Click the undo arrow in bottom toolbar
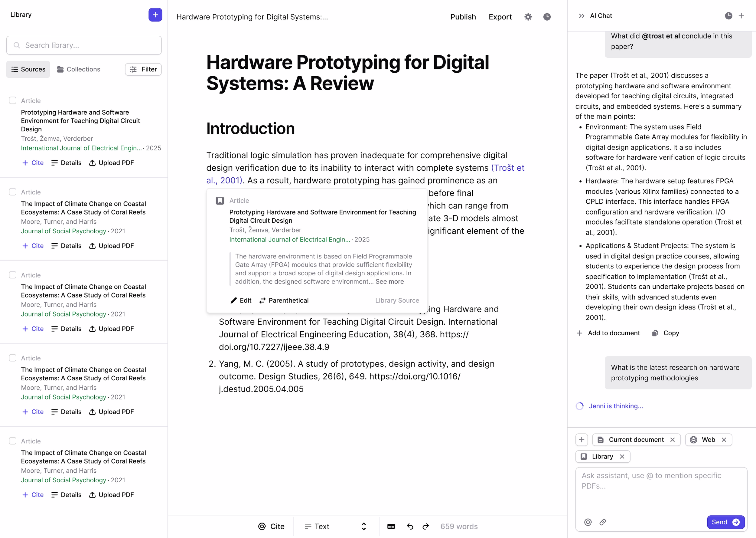 [410, 527]
